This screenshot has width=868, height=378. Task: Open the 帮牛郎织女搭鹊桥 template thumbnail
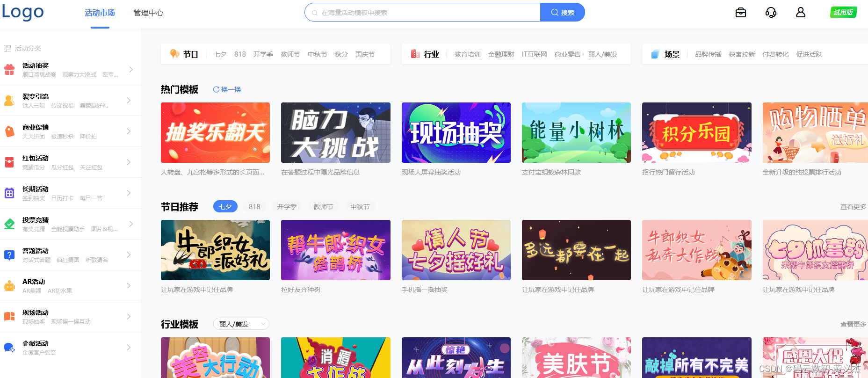pyautogui.click(x=336, y=250)
